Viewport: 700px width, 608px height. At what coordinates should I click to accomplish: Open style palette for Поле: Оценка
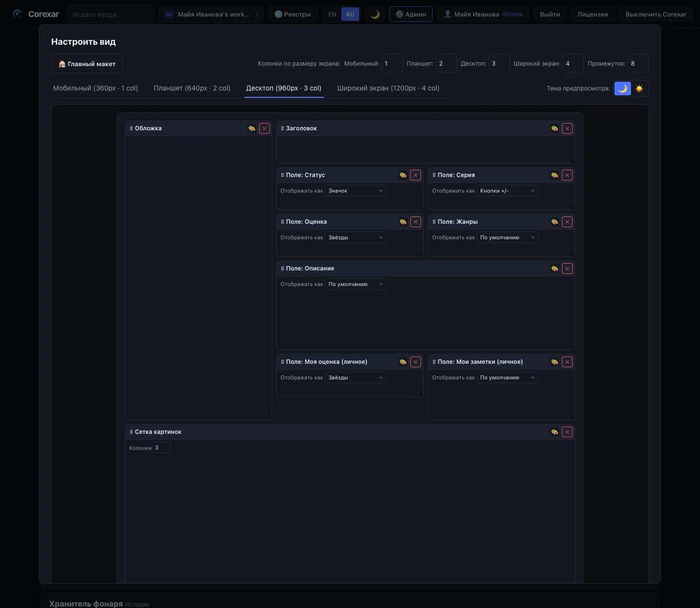[403, 222]
